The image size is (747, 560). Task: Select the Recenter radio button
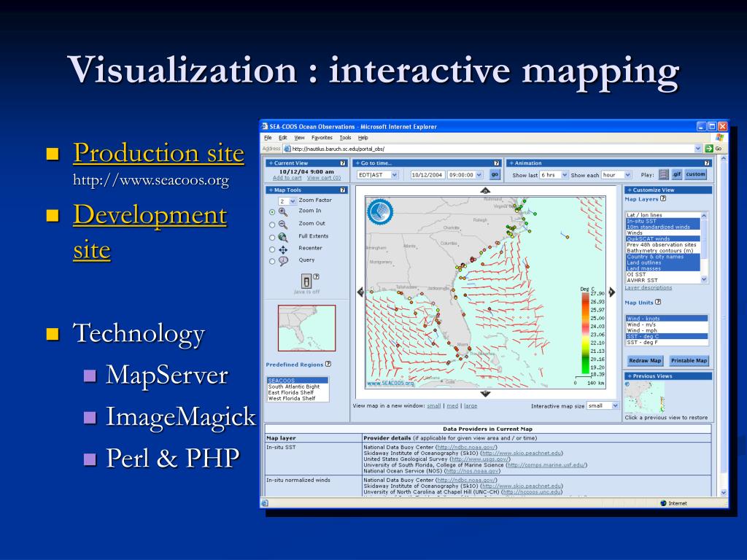[x=272, y=249]
